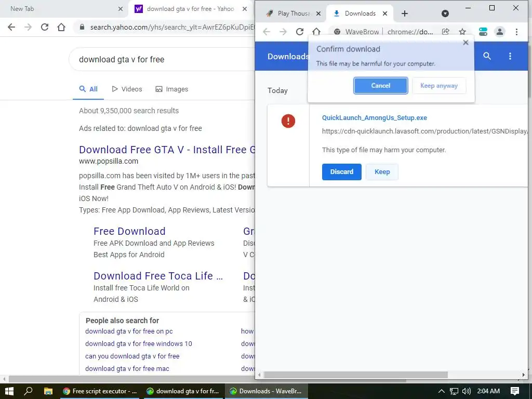Close the Downloads tab
Image resolution: width=532 pixels, height=399 pixels.
385,14
